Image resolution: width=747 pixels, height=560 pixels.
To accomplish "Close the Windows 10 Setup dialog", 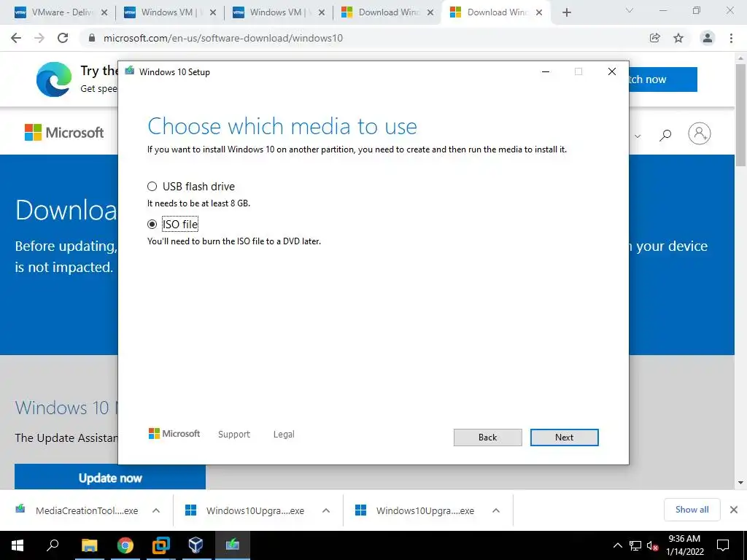I will click(612, 72).
